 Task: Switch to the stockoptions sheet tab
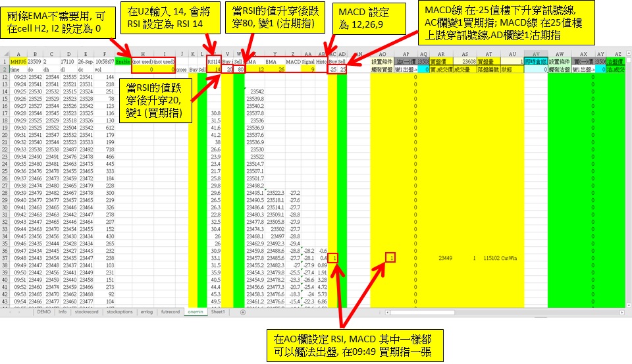point(120,312)
